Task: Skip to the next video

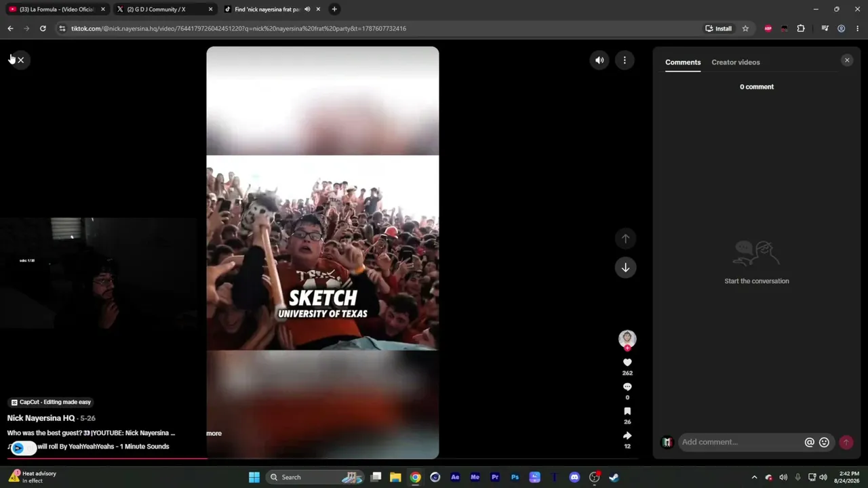Action: [625, 268]
